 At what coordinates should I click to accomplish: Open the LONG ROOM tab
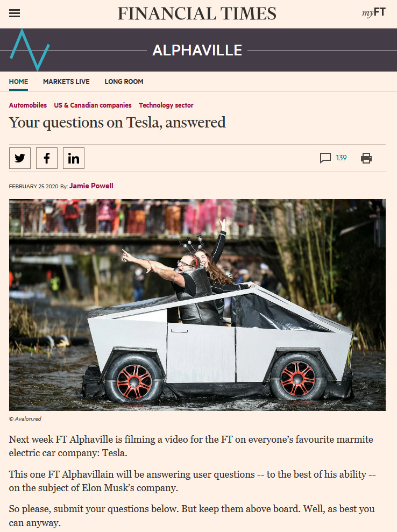[x=124, y=82]
